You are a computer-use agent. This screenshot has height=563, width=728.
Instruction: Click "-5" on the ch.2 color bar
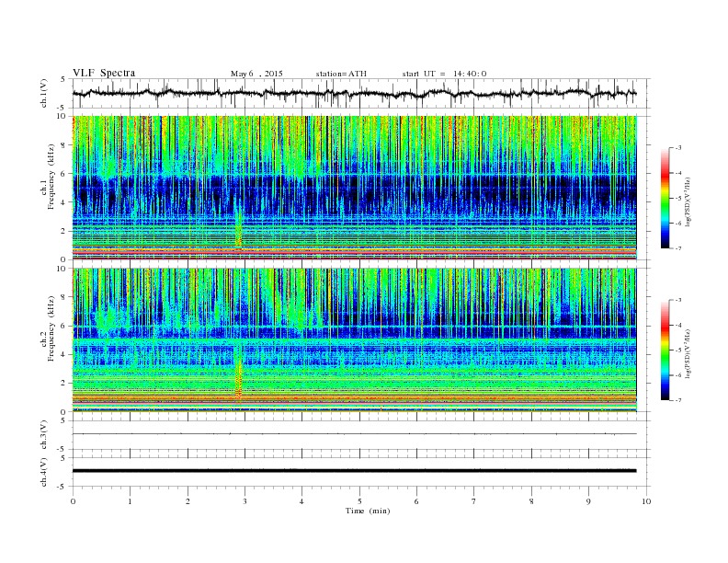pos(677,350)
